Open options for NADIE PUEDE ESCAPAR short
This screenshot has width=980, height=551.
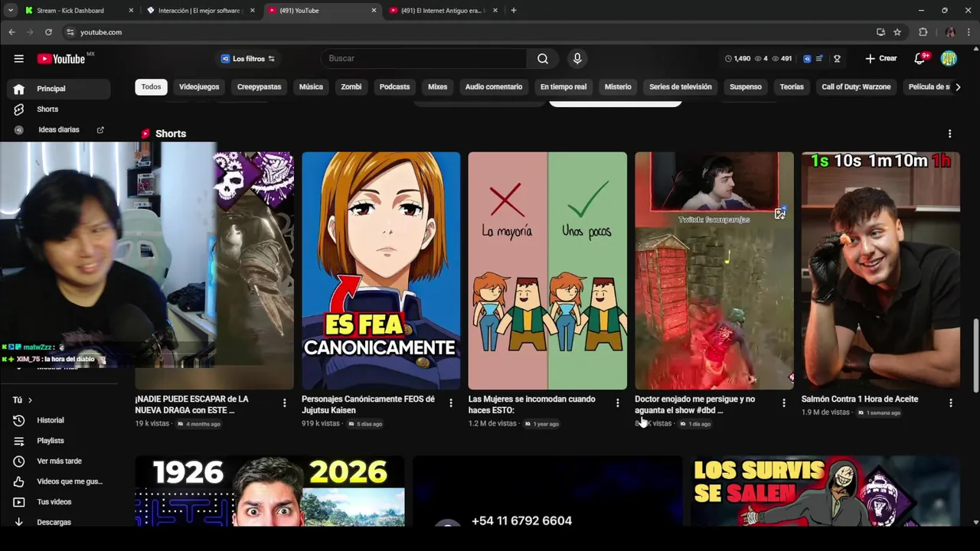(284, 403)
